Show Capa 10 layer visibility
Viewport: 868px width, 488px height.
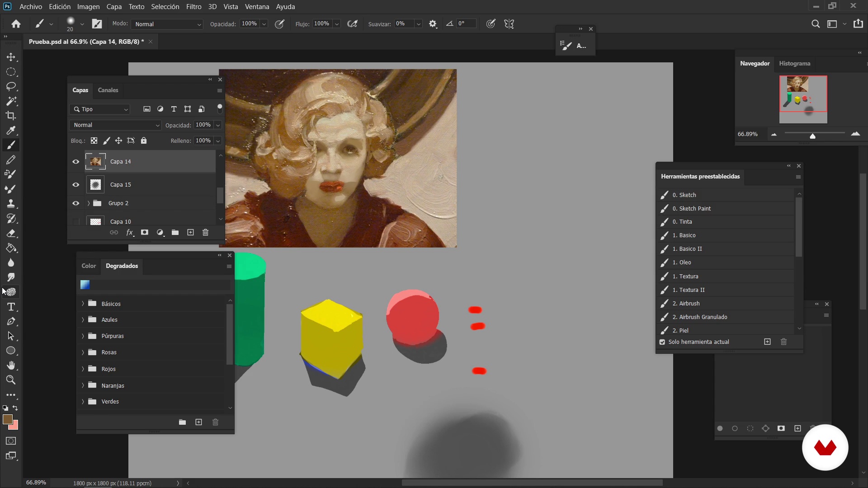point(76,221)
